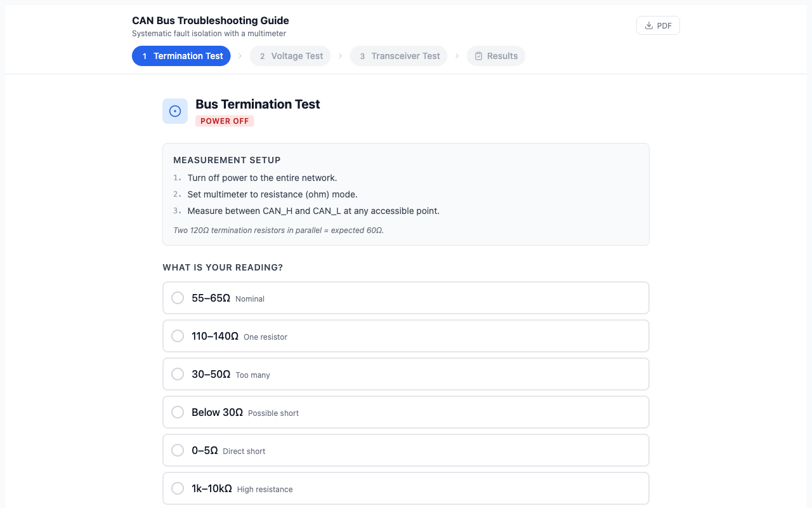Viewport: 812px width, 508px height.
Task: Switch to the Voltage Test step
Action: (x=291, y=56)
